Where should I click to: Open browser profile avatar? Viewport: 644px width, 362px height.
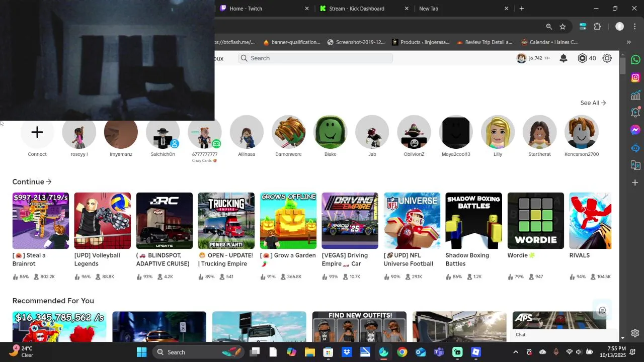619,27
